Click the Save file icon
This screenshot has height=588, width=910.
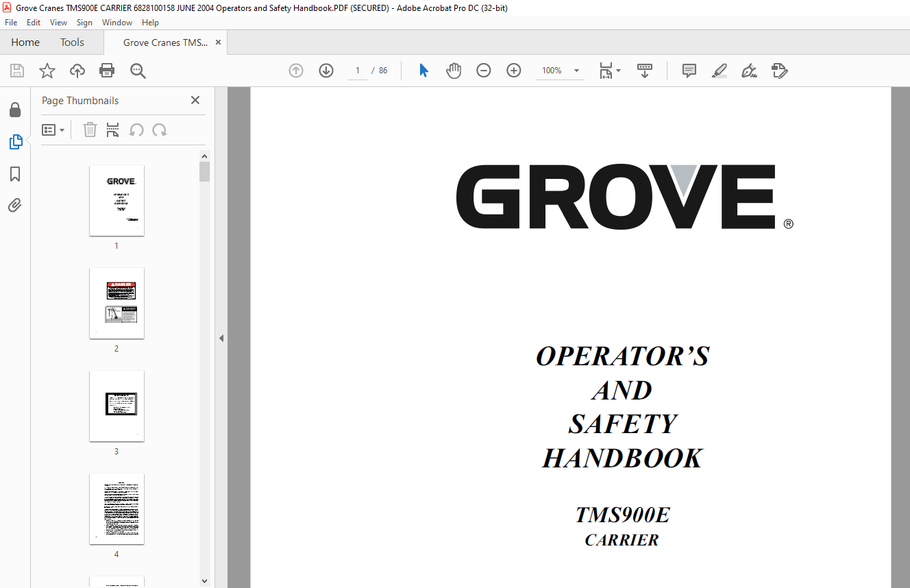click(17, 71)
